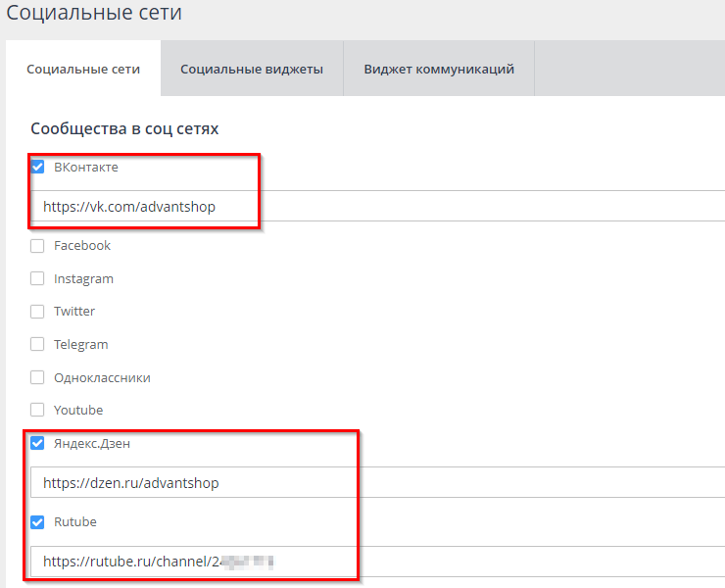Screen dimensions: 725x588
Task: Enable the Youtube checkbox
Action: (38, 410)
